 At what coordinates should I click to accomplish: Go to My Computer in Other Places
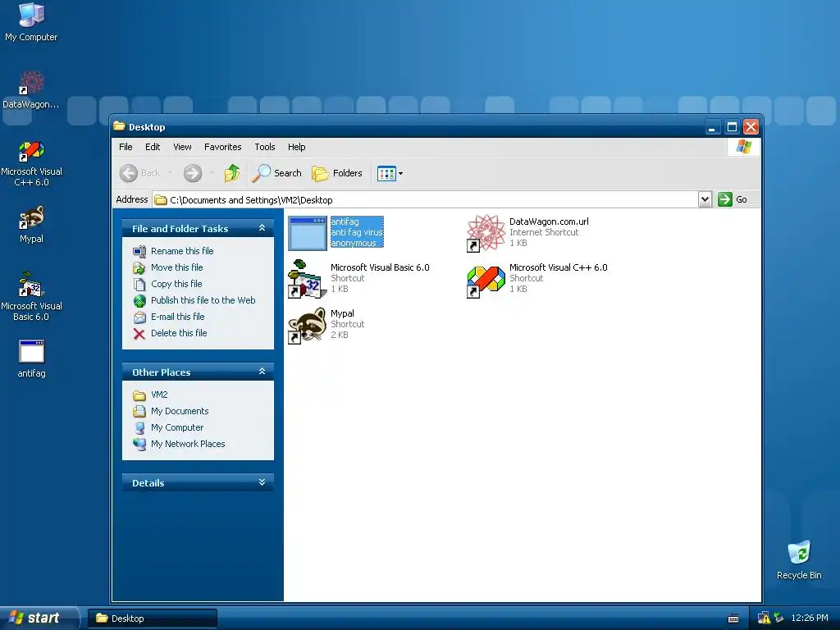coord(167,427)
